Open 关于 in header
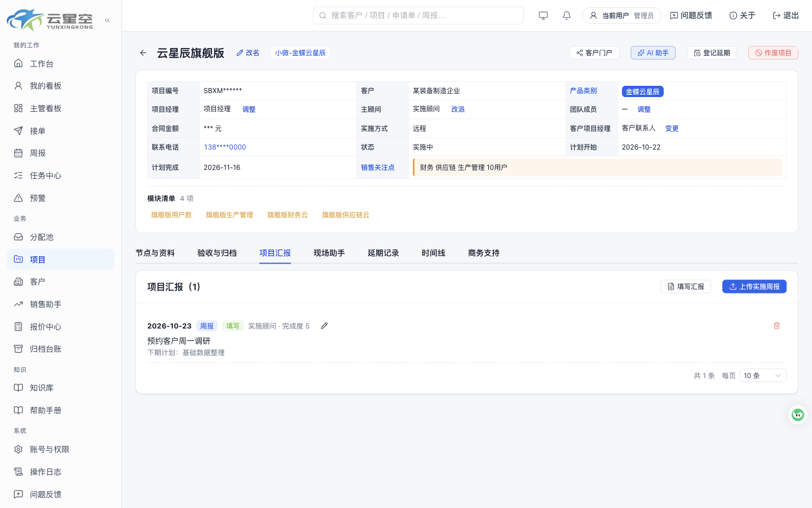 [742, 16]
